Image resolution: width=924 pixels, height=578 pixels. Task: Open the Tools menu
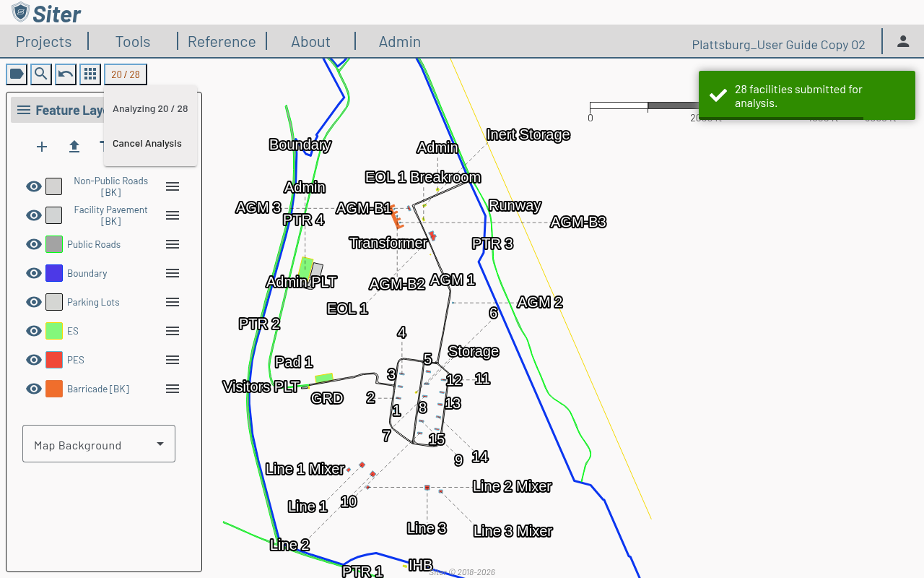pos(133,42)
